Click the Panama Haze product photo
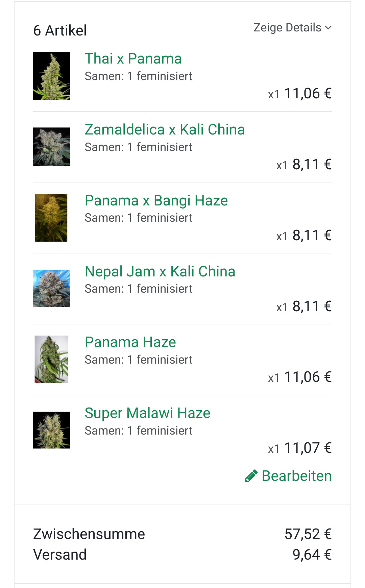The width and height of the screenshot is (365, 588). click(x=51, y=359)
